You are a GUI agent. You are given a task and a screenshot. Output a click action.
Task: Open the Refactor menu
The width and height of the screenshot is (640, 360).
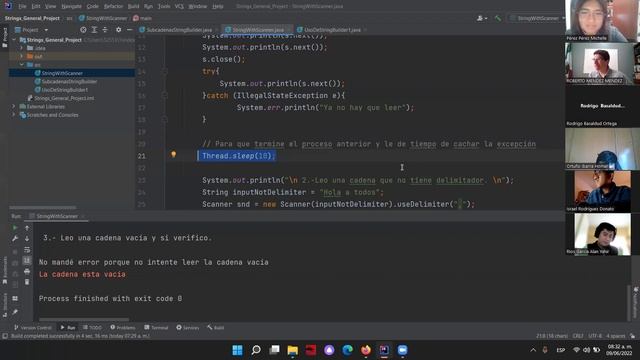pos(113,7)
